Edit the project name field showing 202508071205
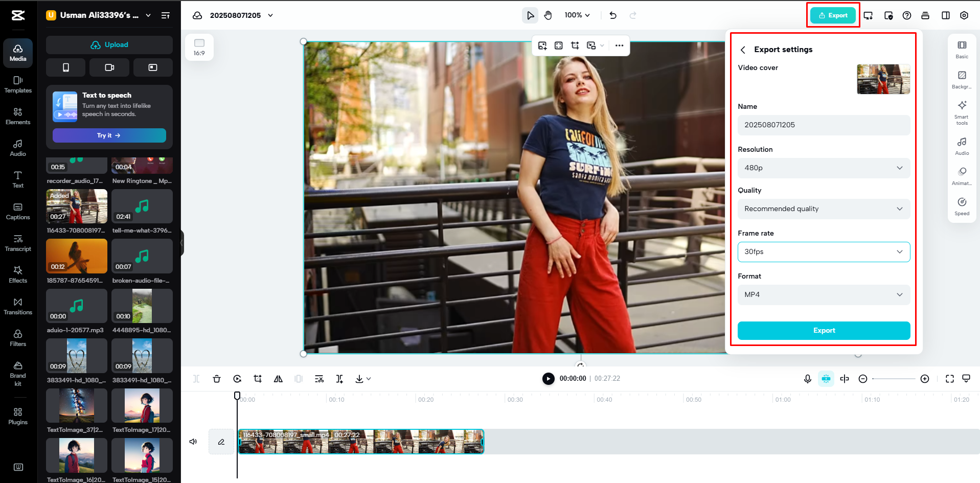Image resolution: width=980 pixels, height=483 pixels. coord(823,125)
